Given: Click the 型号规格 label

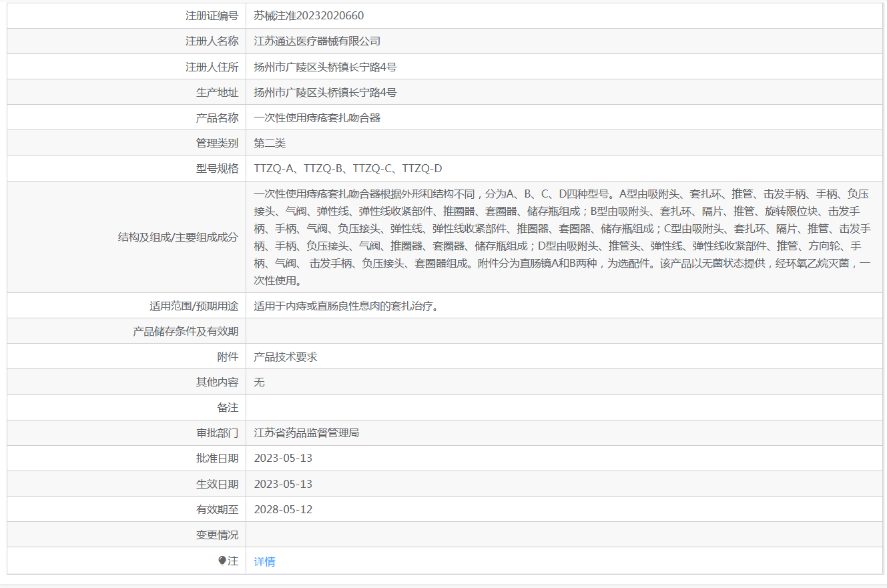Looking at the screenshot, I should point(217,168).
